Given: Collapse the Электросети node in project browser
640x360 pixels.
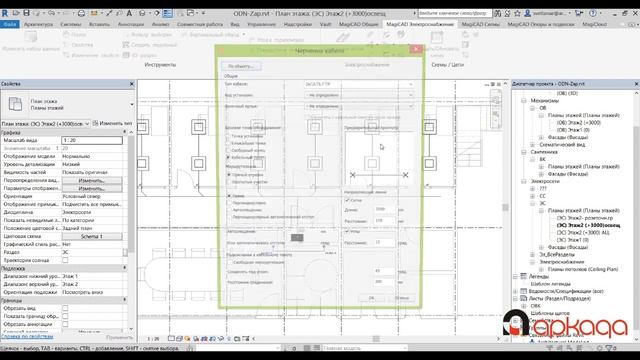Looking at the screenshot, I should [x=524, y=181].
